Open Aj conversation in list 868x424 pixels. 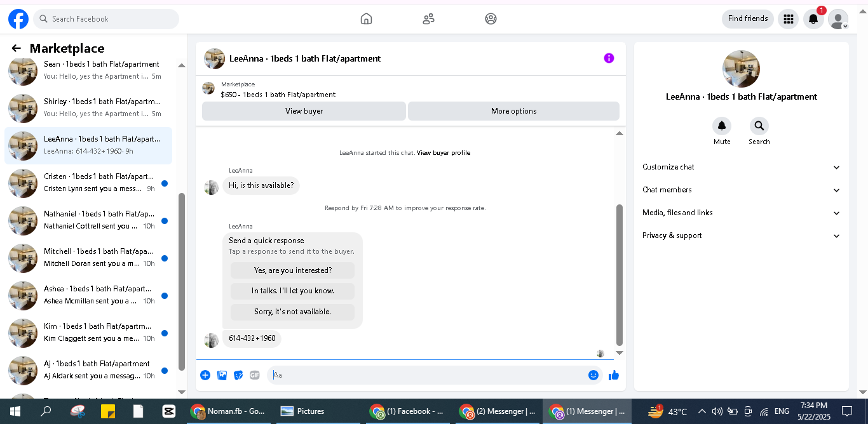(x=88, y=370)
